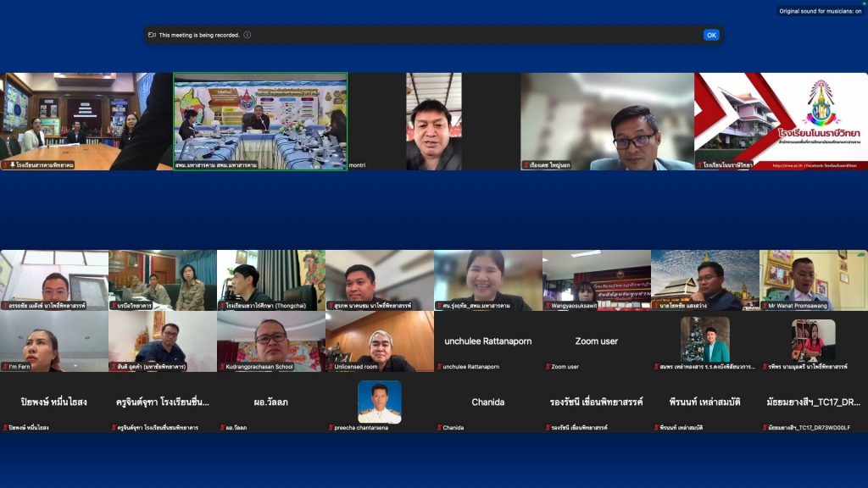Click the recording indicator icon in the banner
Screen dimensions: 868x488
tap(152, 35)
